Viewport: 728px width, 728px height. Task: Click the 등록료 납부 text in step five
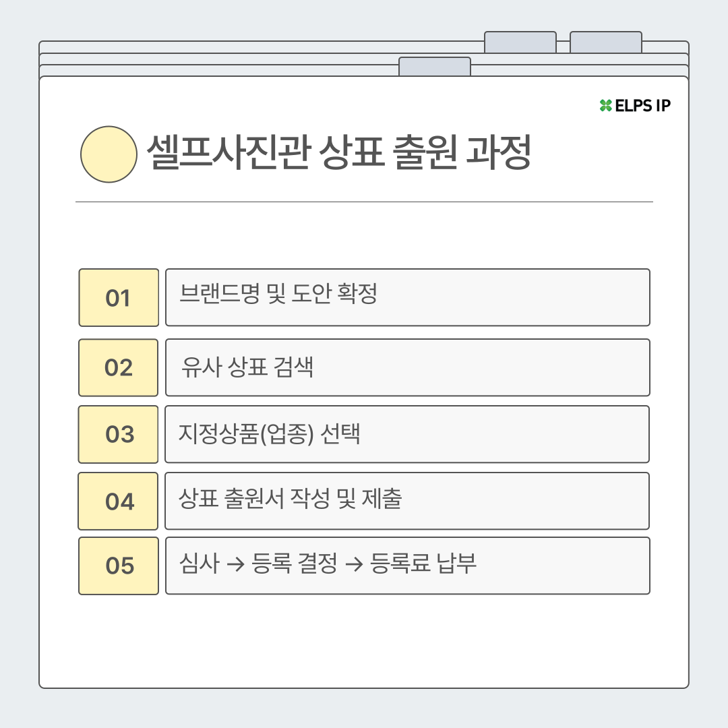423,564
